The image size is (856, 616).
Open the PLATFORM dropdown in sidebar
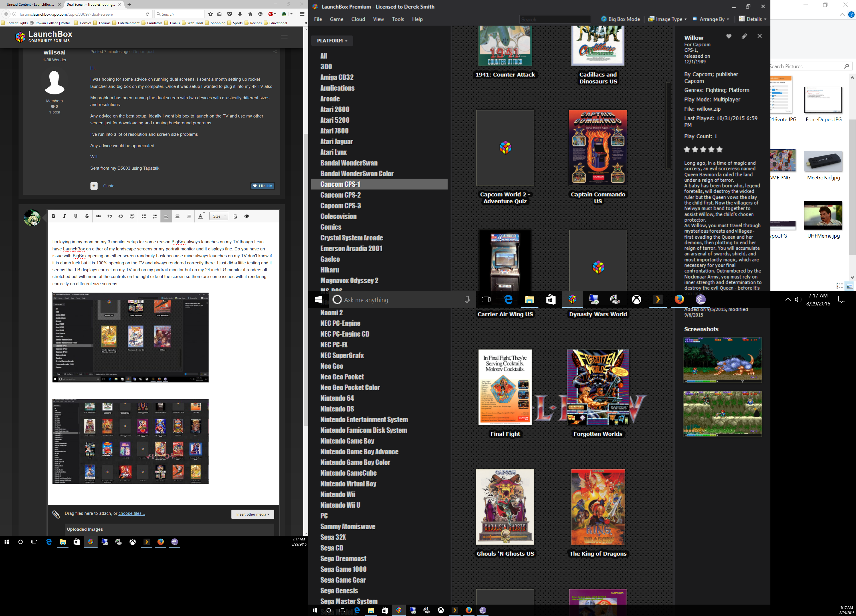pyautogui.click(x=332, y=41)
